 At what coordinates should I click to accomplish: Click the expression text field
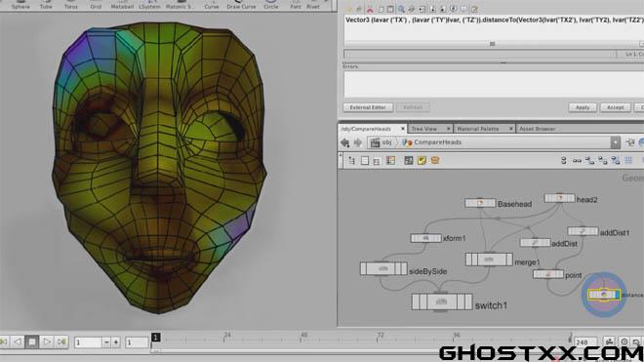click(494, 28)
